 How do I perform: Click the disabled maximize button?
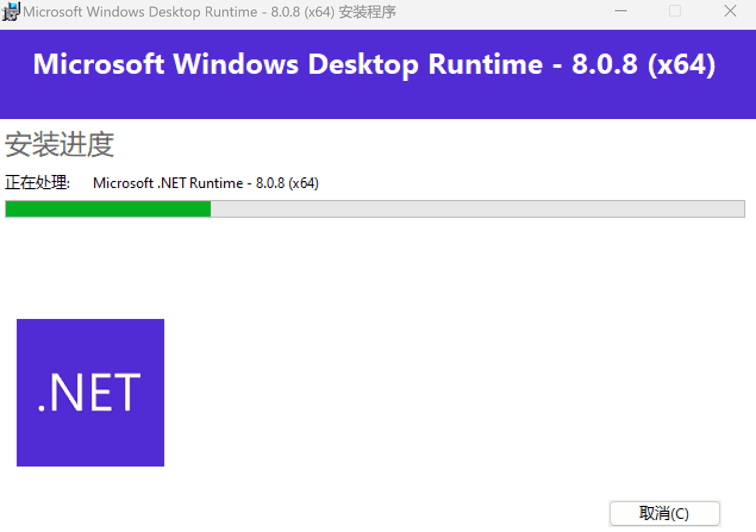pos(675,11)
